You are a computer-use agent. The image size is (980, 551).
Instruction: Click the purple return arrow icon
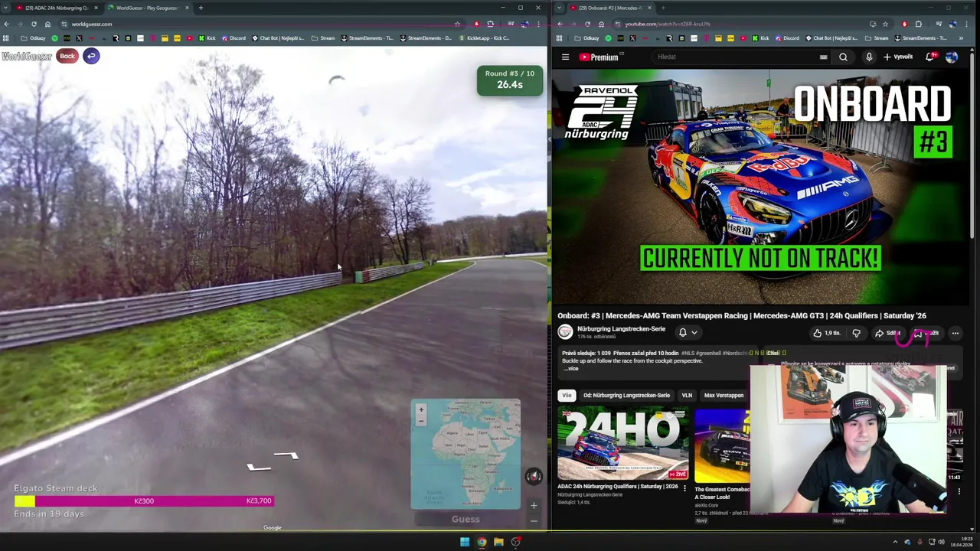(x=91, y=56)
